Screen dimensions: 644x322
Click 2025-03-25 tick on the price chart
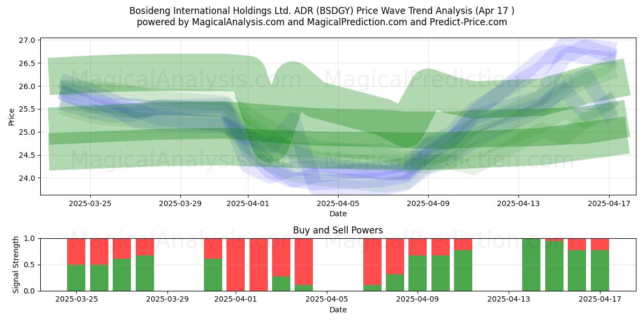90,203
